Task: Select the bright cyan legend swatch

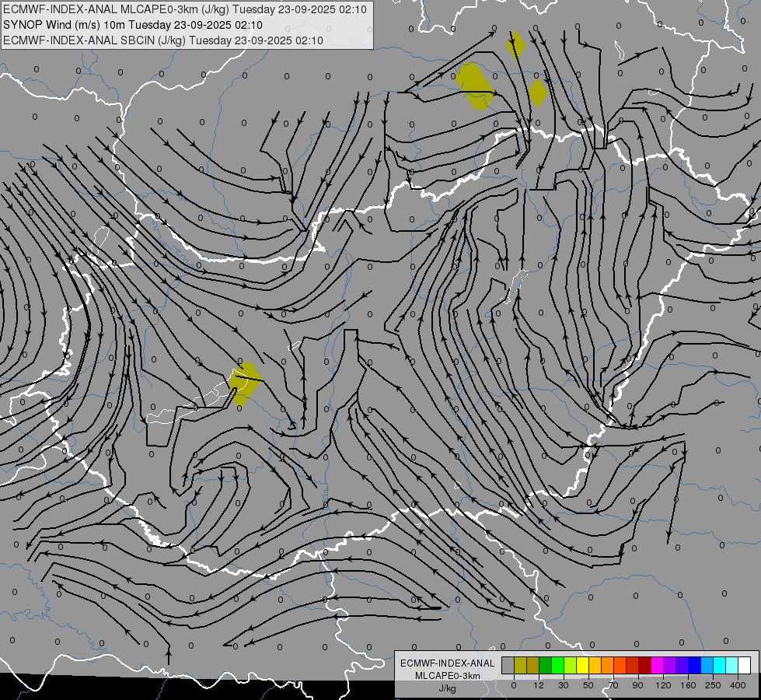Action: (x=720, y=666)
